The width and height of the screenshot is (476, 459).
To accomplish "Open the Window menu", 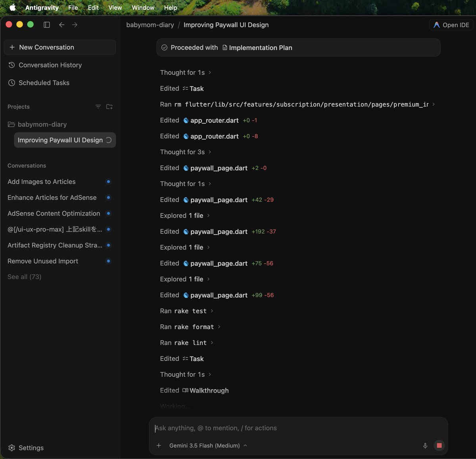I will (143, 8).
